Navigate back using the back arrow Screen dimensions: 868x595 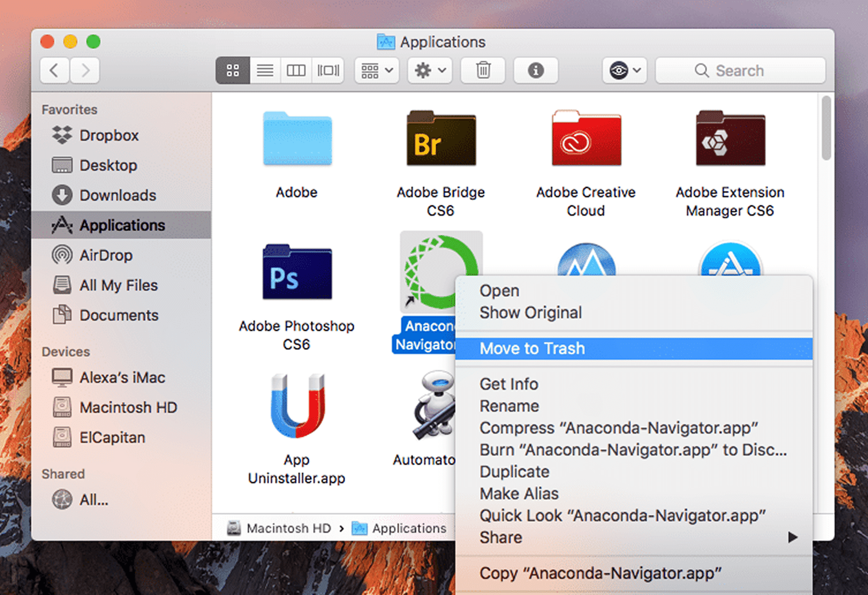[x=54, y=70]
